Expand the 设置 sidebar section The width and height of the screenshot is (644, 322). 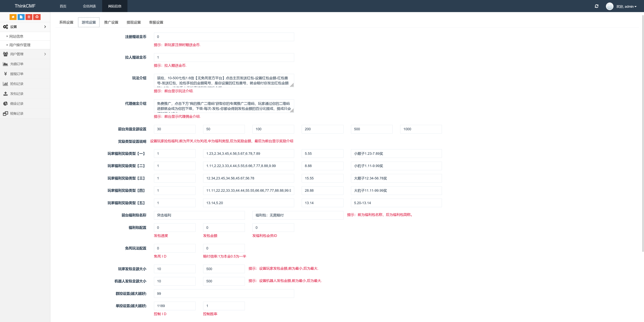pyautogui.click(x=25, y=27)
